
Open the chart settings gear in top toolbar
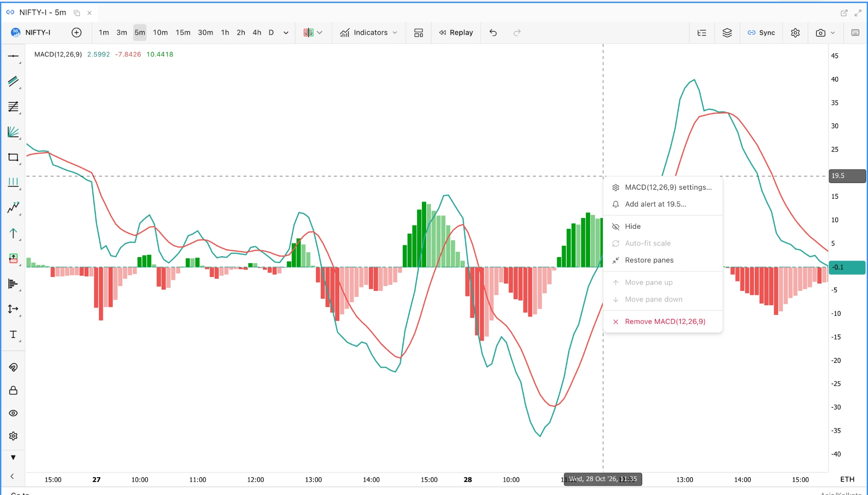point(795,33)
